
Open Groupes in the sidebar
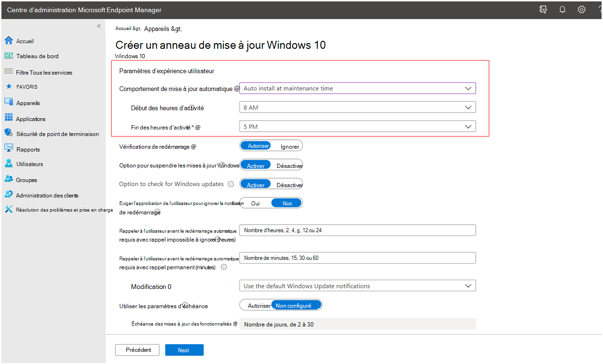tap(26, 180)
